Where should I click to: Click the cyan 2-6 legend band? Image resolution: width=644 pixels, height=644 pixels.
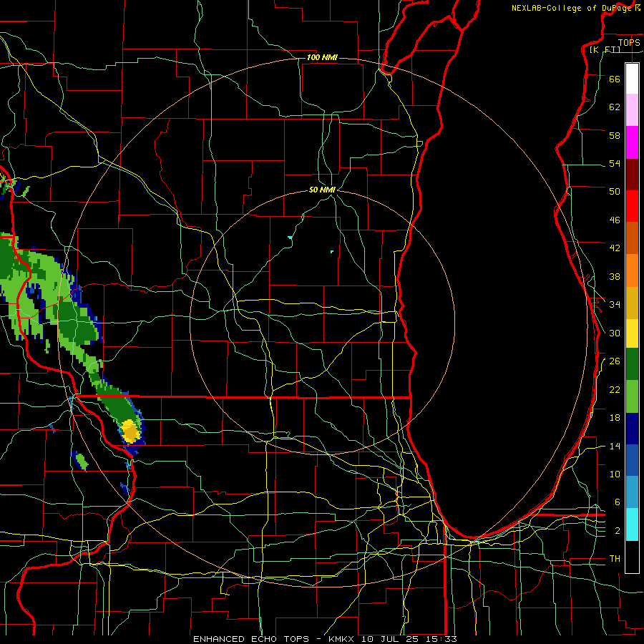pyautogui.click(x=632, y=525)
